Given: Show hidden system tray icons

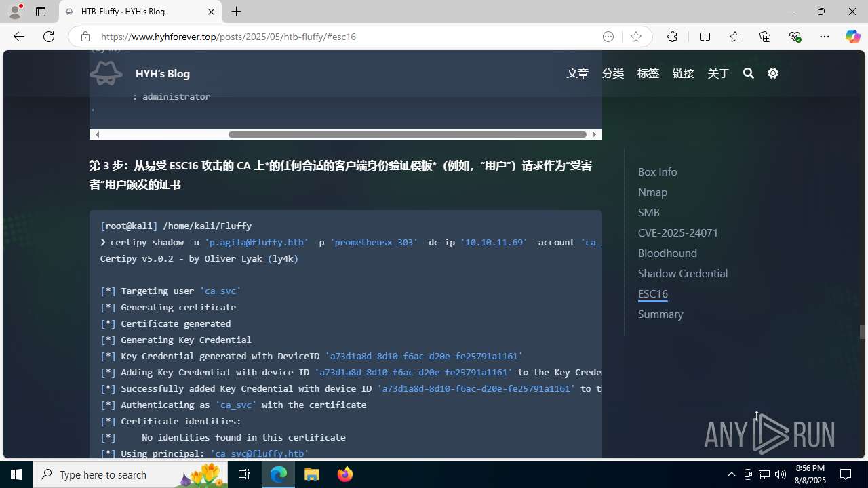Looking at the screenshot, I should click(x=731, y=474).
